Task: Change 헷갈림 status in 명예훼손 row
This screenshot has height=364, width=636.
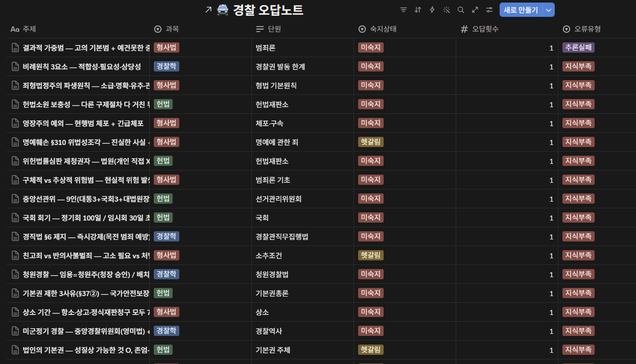Action: pyautogui.click(x=371, y=142)
